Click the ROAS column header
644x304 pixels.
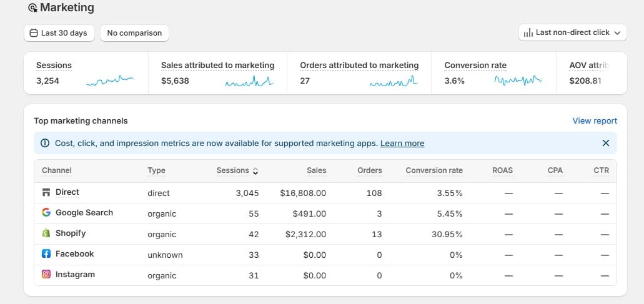(x=502, y=170)
